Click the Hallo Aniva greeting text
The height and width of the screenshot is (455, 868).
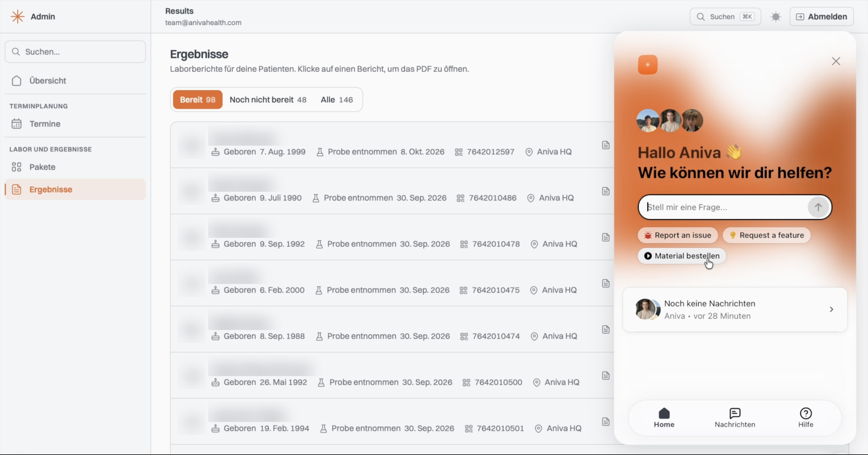[x=690, y=152]
